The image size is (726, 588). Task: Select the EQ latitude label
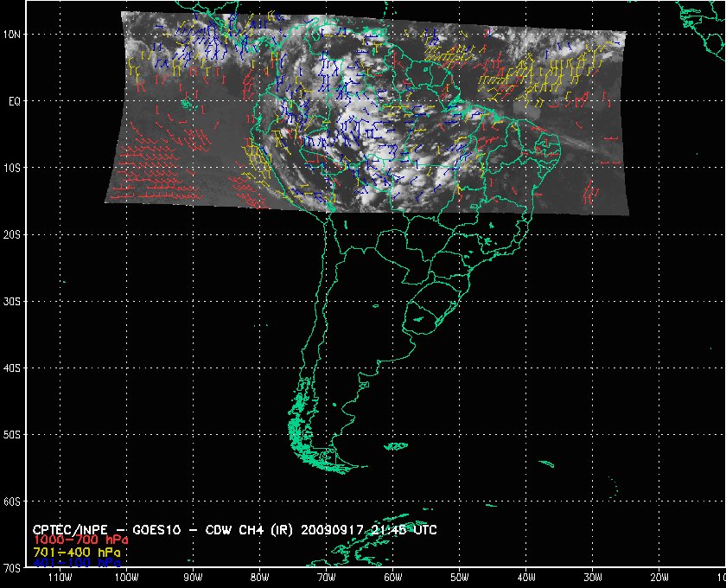click(14, 101)
